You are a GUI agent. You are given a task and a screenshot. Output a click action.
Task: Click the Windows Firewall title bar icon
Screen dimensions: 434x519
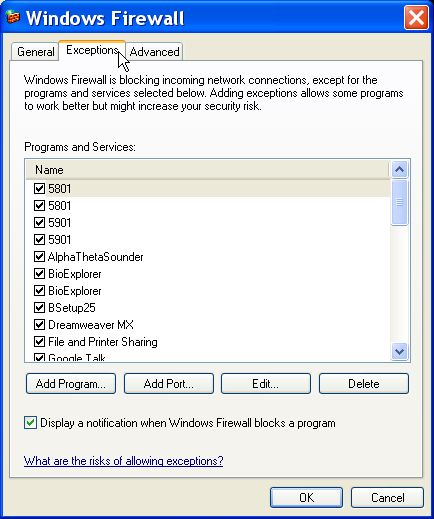[x=13, y=17]
